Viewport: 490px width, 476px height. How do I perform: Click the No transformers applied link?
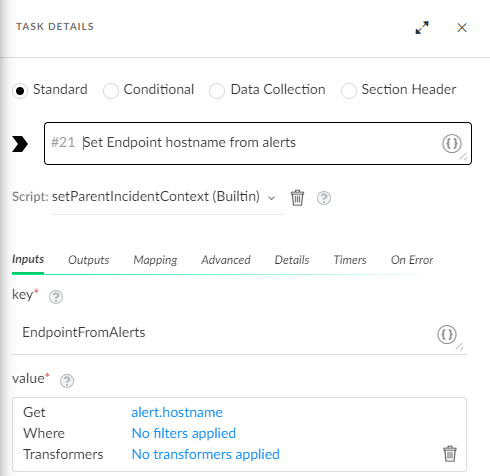(206, 454)
